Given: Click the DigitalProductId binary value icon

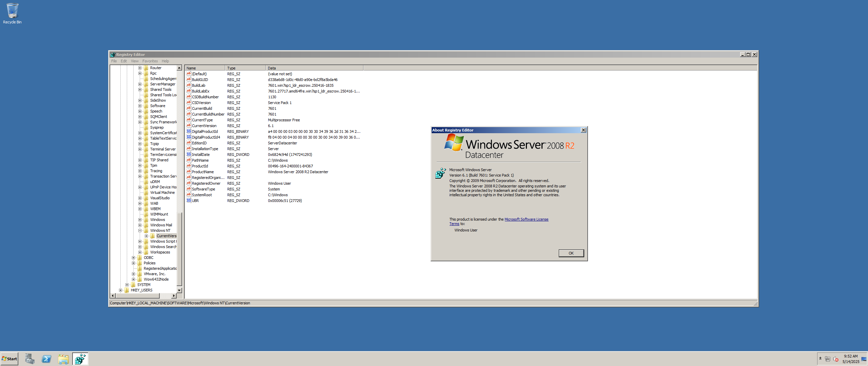Looking at the screenshot, I should pos(189,131).
